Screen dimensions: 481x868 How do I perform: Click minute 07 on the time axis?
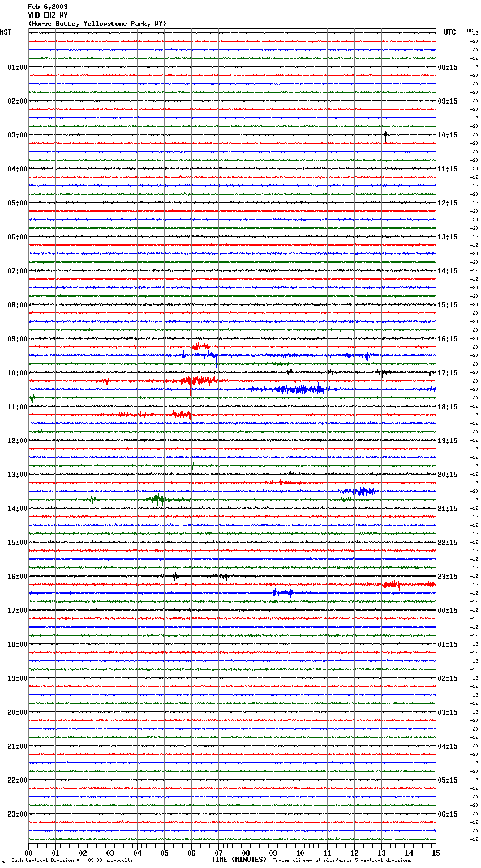(x=218, y=853)
